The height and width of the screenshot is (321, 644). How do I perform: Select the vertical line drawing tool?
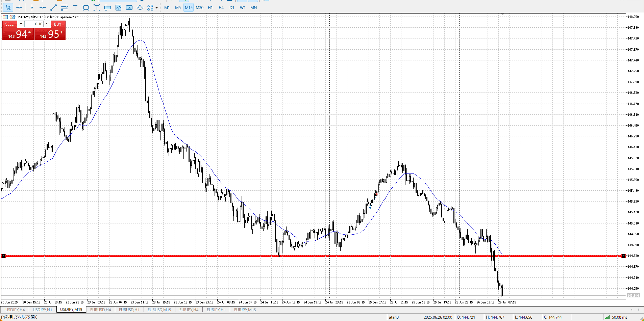pos(32,7)
